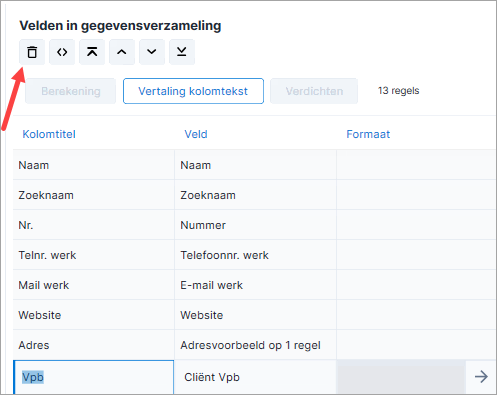The image size is (497, 395).
Task: Click the Verdichten button
Action: pos(314,91)
